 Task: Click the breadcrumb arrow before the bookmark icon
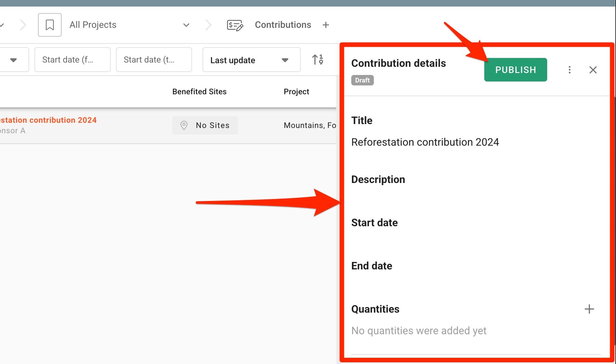coord(23,25)
